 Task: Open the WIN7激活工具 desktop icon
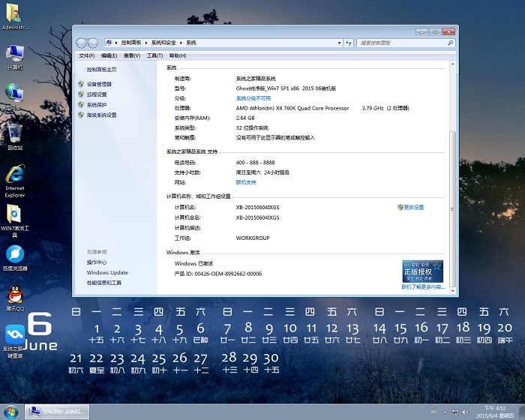pyautogui.click(x=15, y=214)
